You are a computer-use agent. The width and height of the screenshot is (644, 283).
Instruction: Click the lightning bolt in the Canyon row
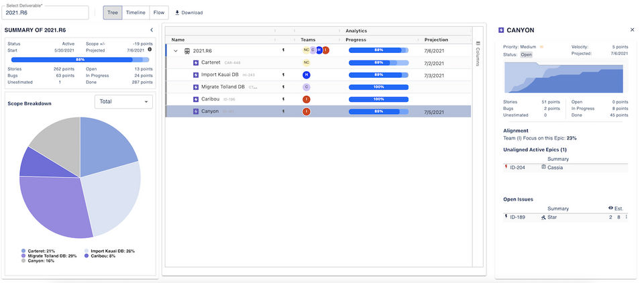(x=283, y=111)
